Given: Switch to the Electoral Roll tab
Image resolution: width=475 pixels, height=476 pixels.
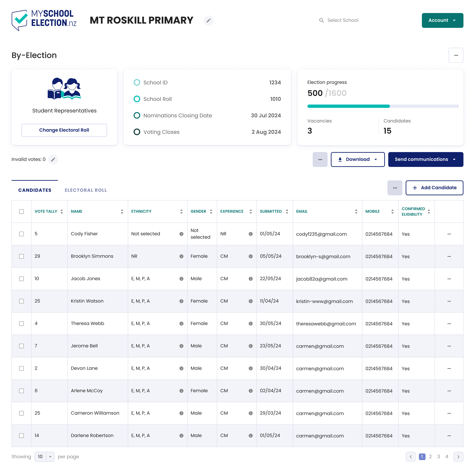Looking at the screenshot, I should click(85, 190).
